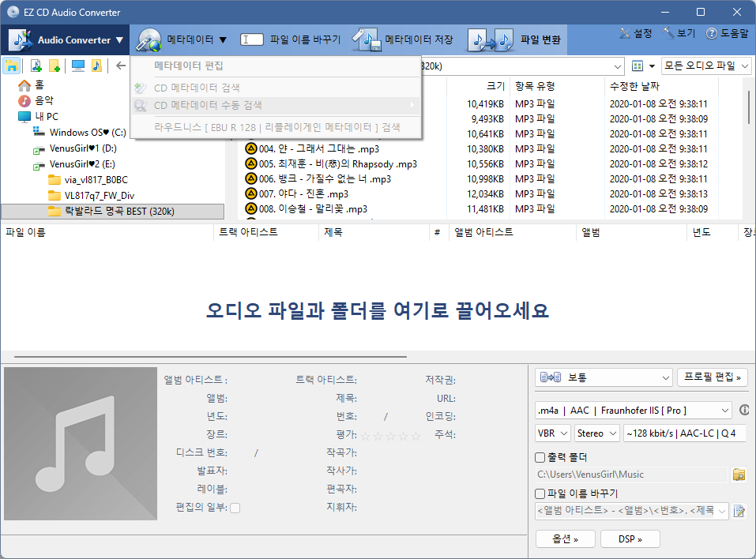Sort list by 앨범 아티스트 column
Screen dimensions: 756x559
513,232
